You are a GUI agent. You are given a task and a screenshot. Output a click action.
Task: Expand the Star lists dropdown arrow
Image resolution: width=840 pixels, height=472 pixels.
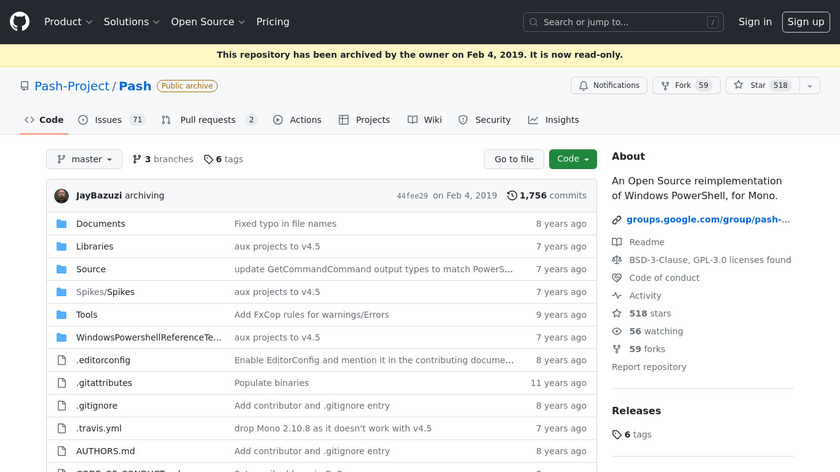(808, 86)
